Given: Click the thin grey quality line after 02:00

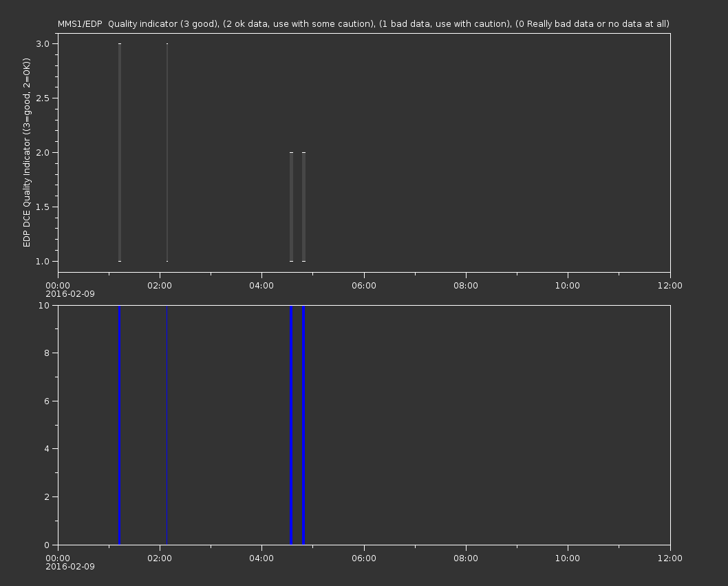Looking at the screenshot, I should (167, 152).
